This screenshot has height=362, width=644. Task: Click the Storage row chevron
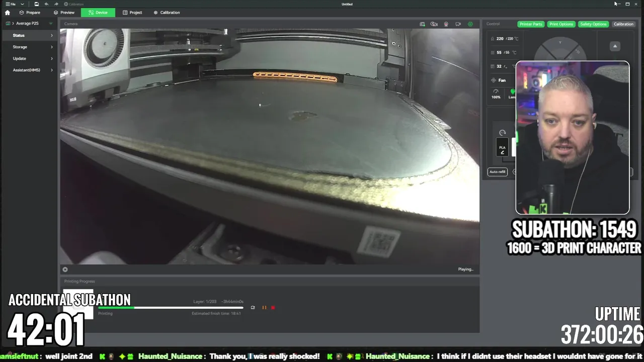click(x=51, y=47)
